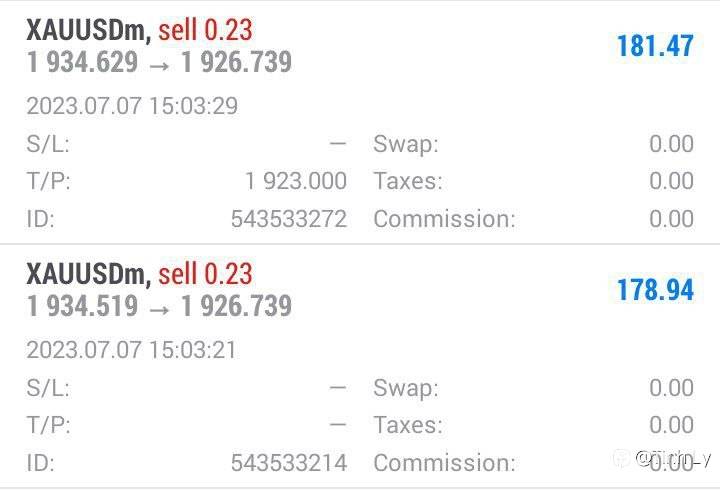Click the arrow between 1 934.629 and 1 926.739
Image resolution: width=720 pixels, height=491 pixels.
pyautogui.click(x=159, y=63)
